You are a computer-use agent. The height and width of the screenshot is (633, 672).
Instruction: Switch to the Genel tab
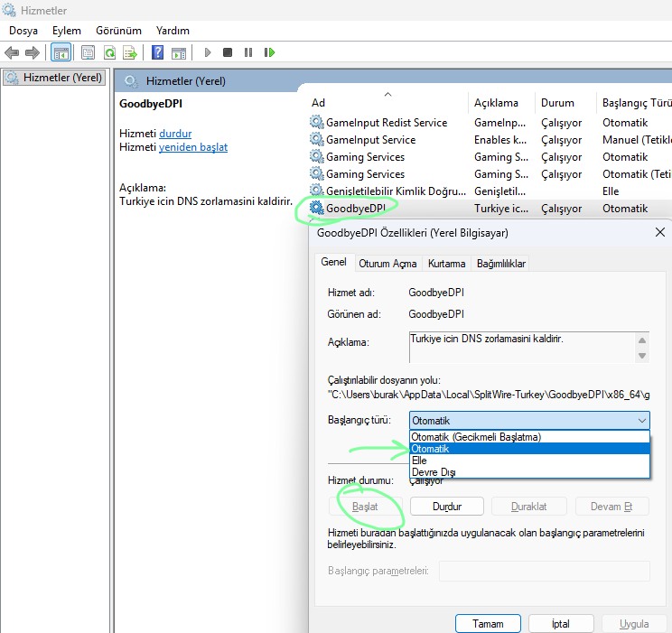point(334,262)
